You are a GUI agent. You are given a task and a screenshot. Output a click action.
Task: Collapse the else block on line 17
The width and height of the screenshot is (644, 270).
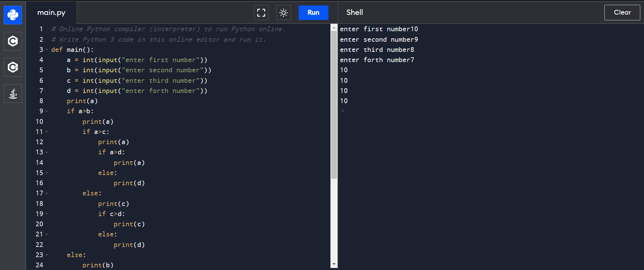point(47,193)
